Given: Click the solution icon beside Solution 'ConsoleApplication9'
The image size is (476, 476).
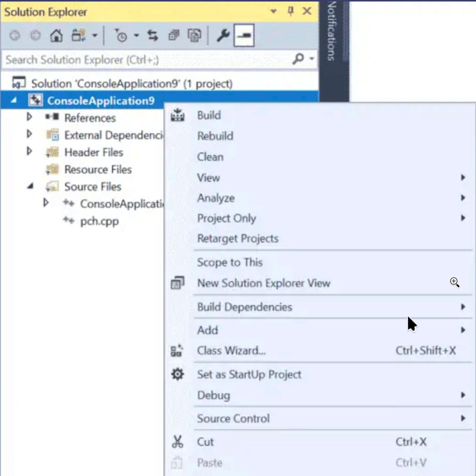Looking at the screenshot, I should pyautogui.click(x=19, y=82).
